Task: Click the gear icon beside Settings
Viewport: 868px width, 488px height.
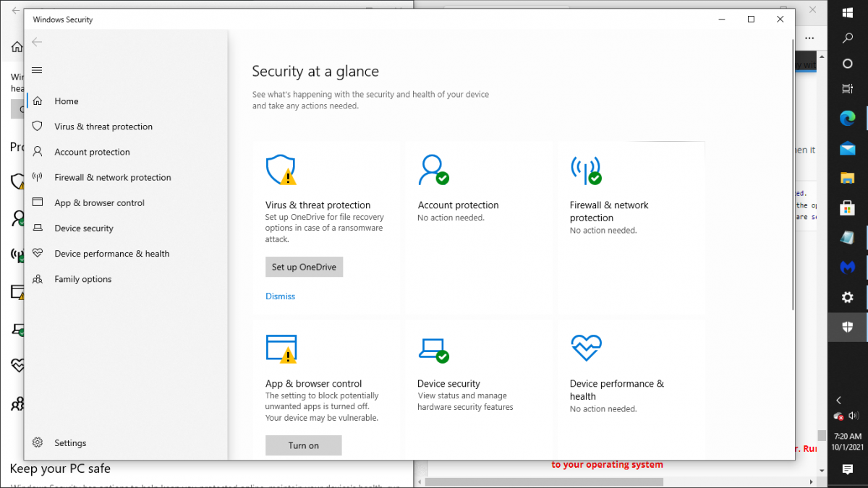Action: point(38,443)
